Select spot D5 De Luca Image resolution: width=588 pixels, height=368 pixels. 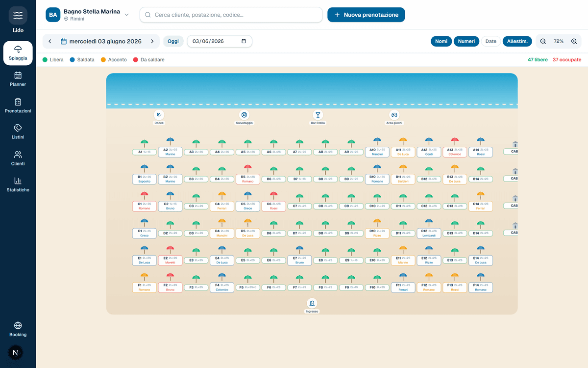[248, 233]
